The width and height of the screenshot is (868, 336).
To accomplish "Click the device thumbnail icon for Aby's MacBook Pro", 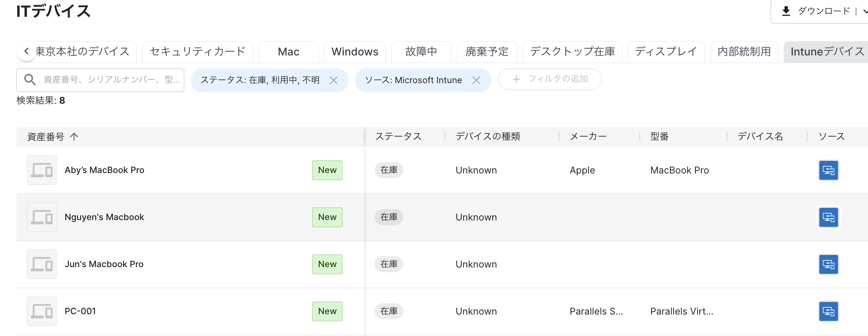I will click(42, 170).
